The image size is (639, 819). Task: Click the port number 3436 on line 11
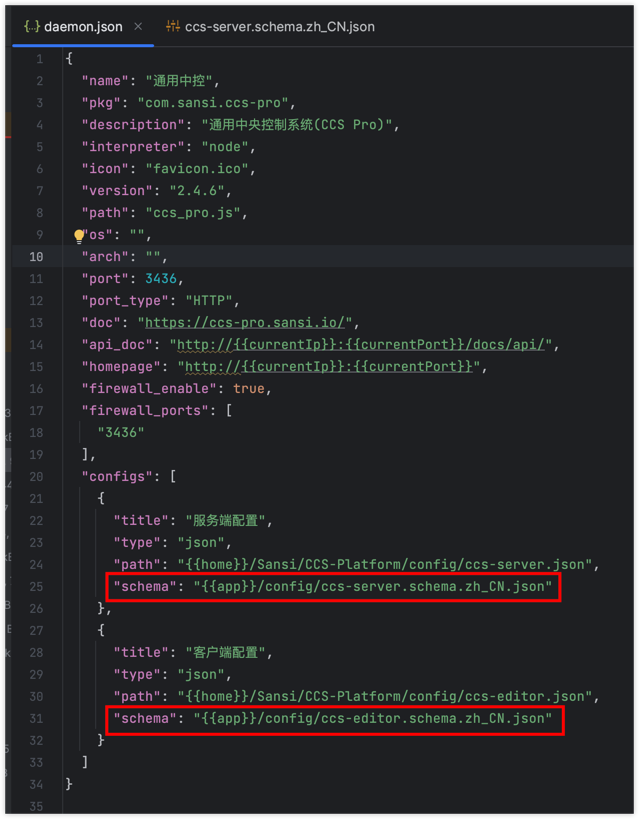(161, 279)
